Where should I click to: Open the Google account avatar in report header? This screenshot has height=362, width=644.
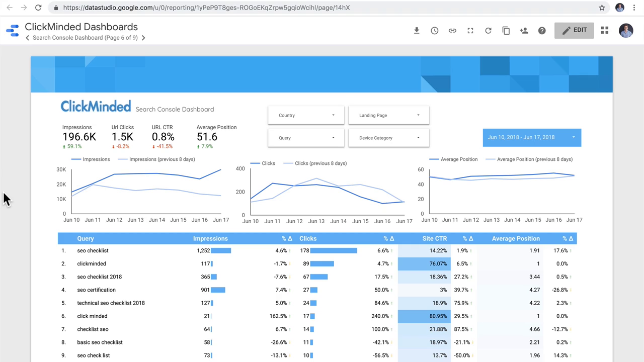[626, 30]
